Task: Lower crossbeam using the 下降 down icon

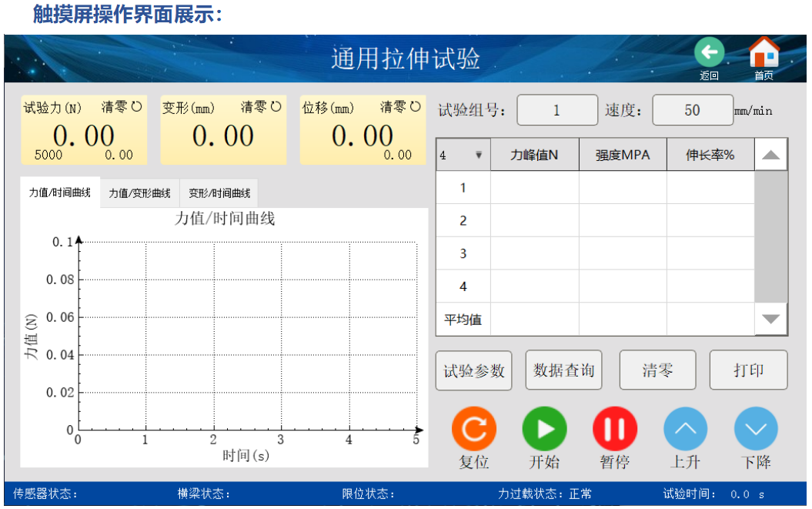Action: pos(756,429)
